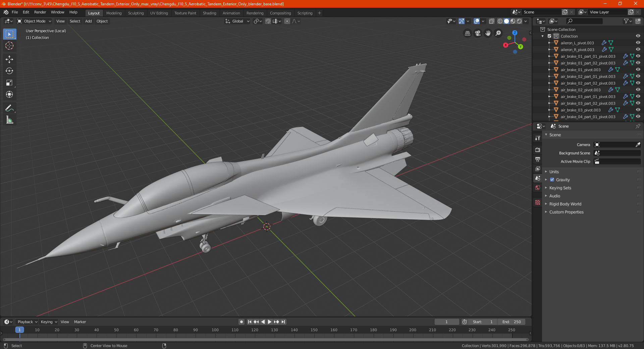Hide aileron_R_pivot.003 in viewport
This screenshot has width=644, height=349.
(638, 50)
